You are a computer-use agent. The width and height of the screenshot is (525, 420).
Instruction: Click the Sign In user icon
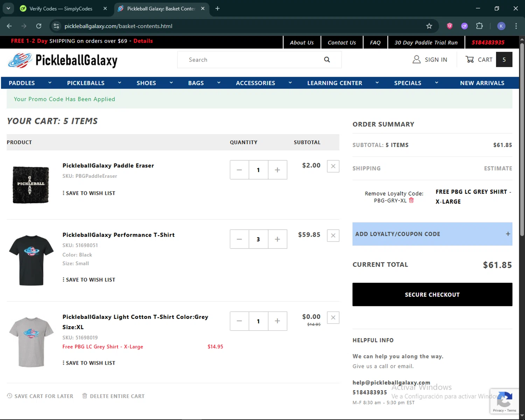tap(416, 59)
